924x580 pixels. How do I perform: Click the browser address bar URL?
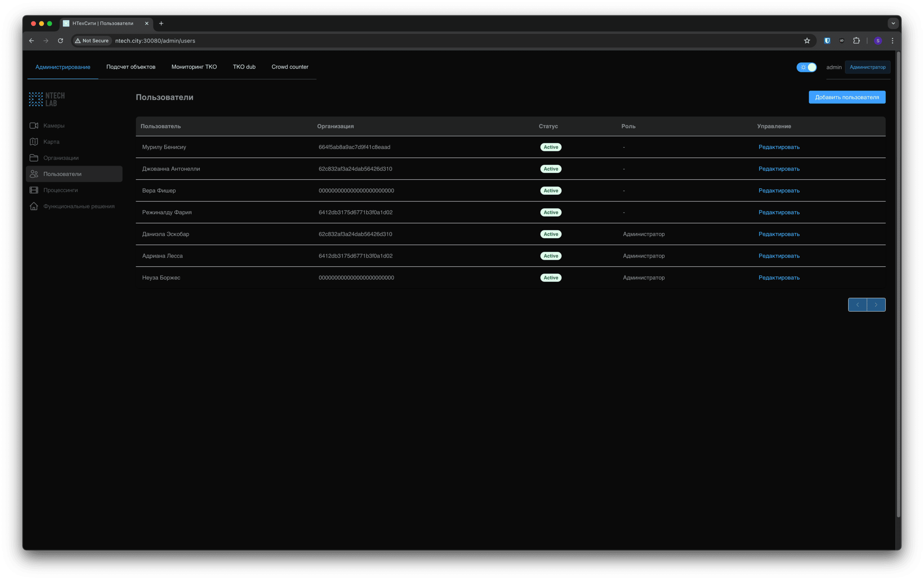point(155,41)
